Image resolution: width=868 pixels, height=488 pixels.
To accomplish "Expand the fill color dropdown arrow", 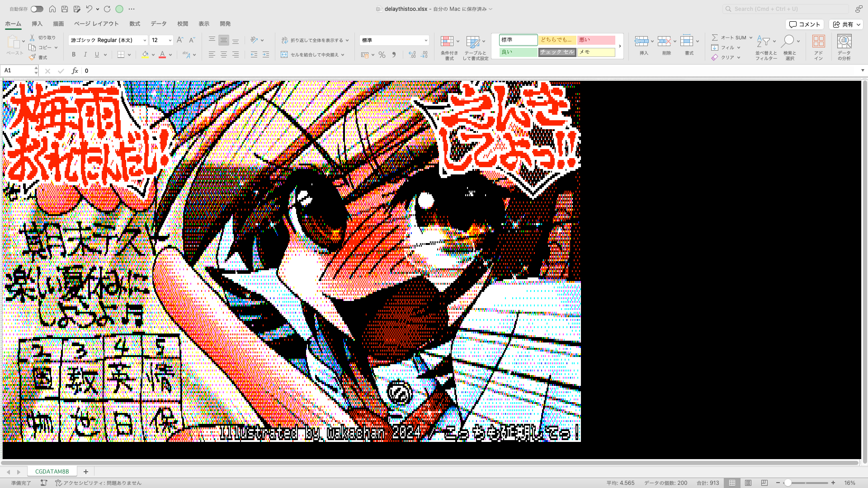I will point(153,55).
